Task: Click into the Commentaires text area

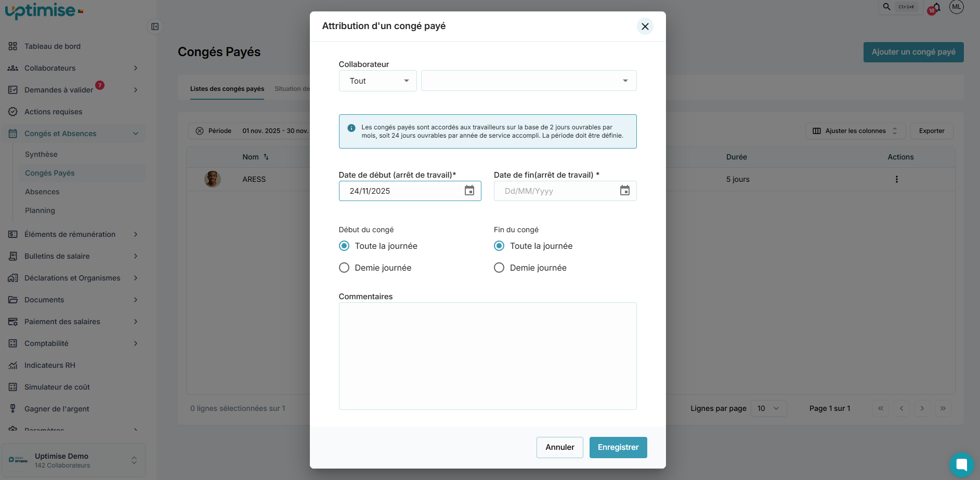Action: pos(487,356)
